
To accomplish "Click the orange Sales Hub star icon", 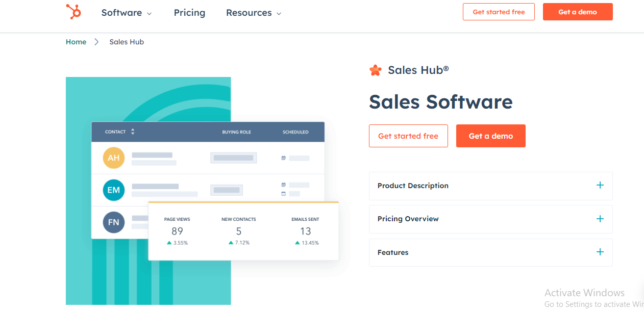I will [375, 70].
